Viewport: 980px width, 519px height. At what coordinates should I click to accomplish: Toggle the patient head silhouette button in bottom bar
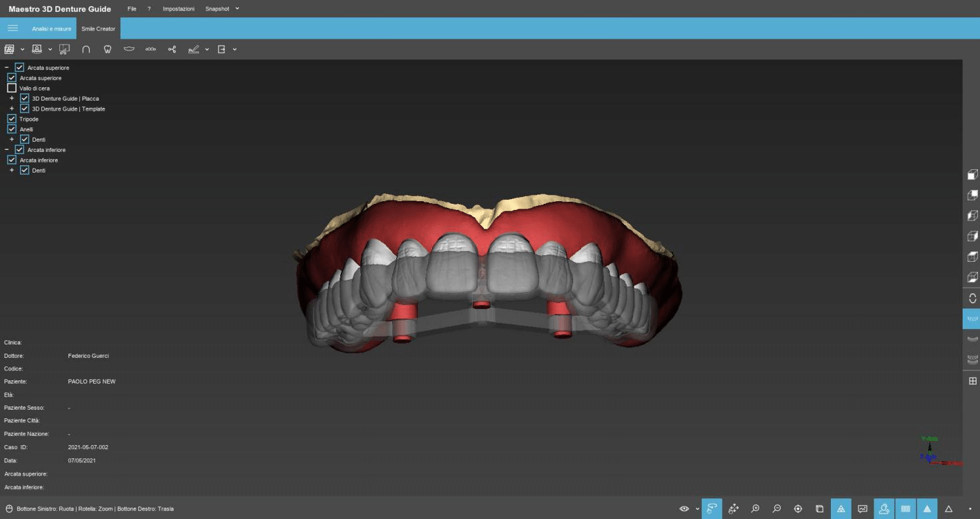pyautogui.click(x=884, y=509)
